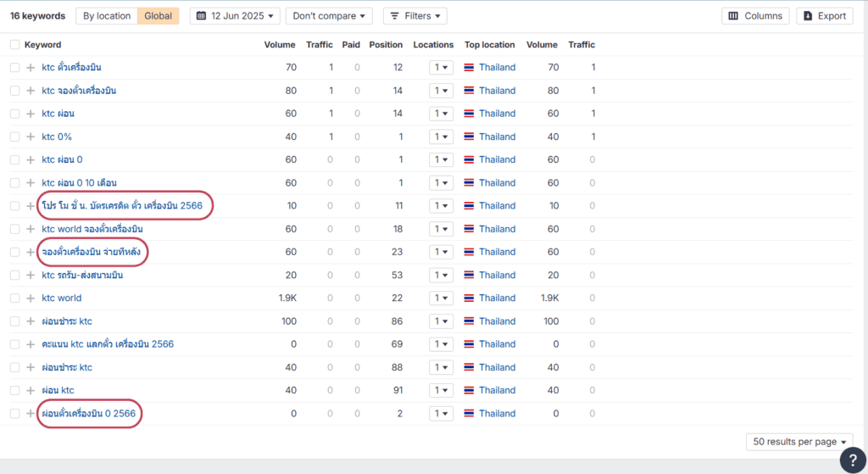Expand the 'ผ่อน ktc' row with plus icon
The image size is (868, 474).
31,391
